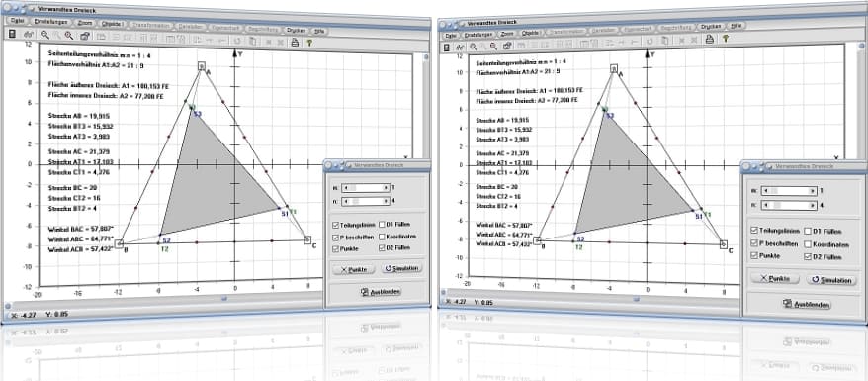Open Drucken menu in left window

[x=297, y=31]
